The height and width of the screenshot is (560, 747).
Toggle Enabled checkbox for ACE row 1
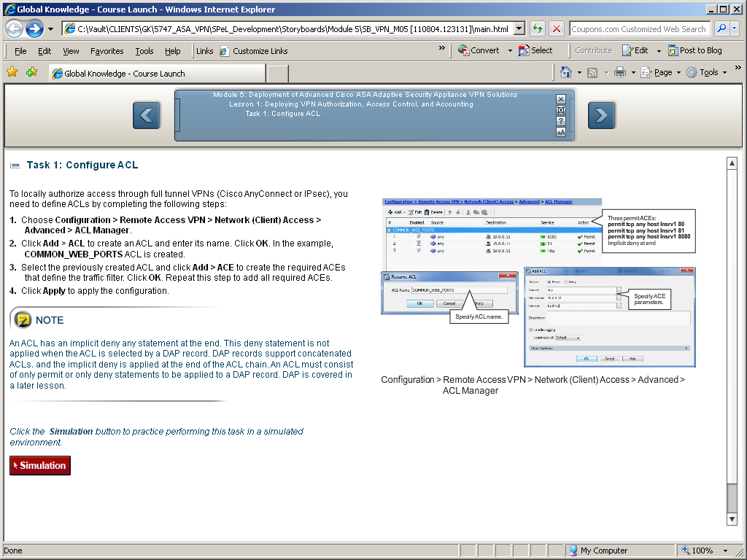[418, 236]
